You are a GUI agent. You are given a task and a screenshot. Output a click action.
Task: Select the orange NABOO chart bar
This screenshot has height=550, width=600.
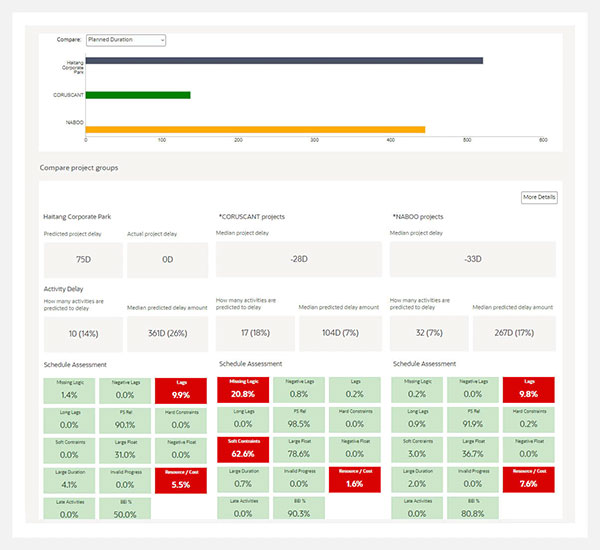click(255, 129)
